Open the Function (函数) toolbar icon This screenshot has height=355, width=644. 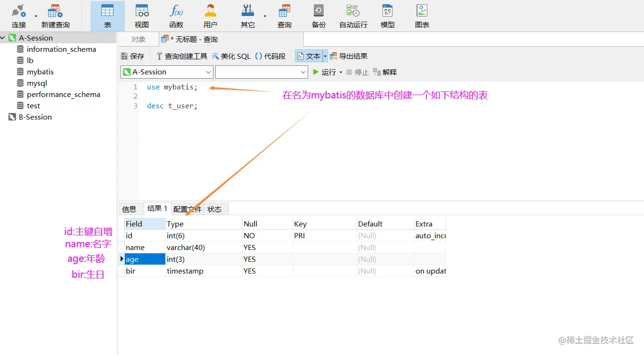click(x=176, y=16)
